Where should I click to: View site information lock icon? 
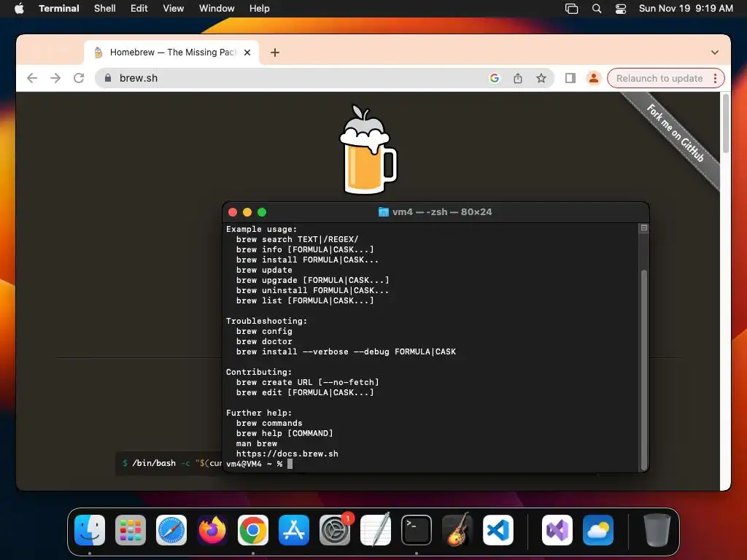coord(108,78)
